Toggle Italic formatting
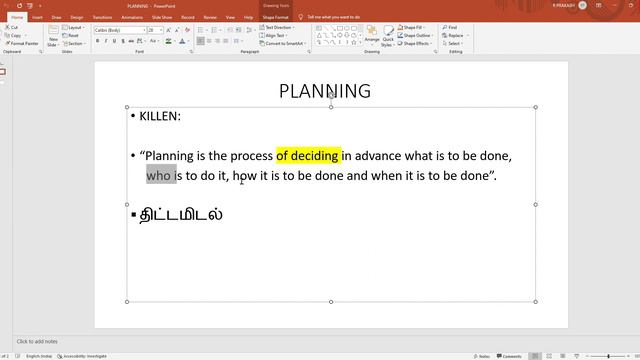Image resolution: width=640 pixels, height=360 pixels. coord(106,41)
